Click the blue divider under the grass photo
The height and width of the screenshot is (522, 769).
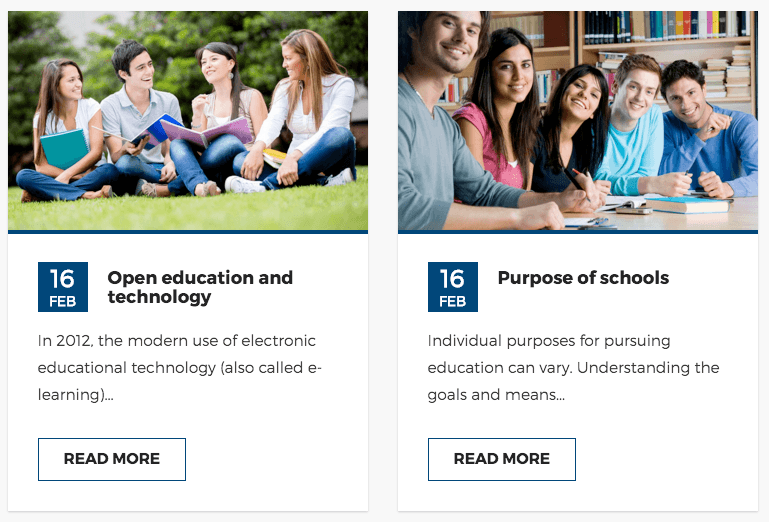coord(188,232)
